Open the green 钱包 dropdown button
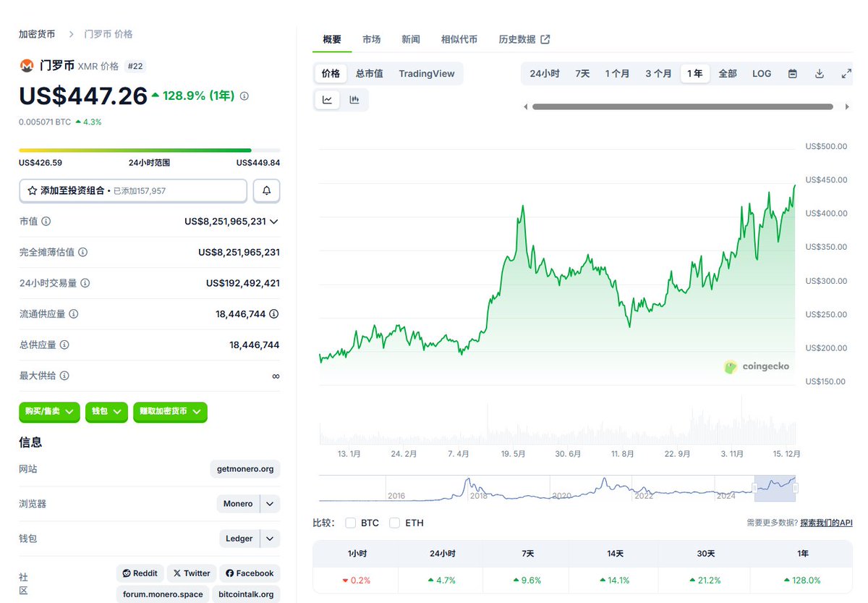Viewport: 868px width, 603px height. coord(106,411)
